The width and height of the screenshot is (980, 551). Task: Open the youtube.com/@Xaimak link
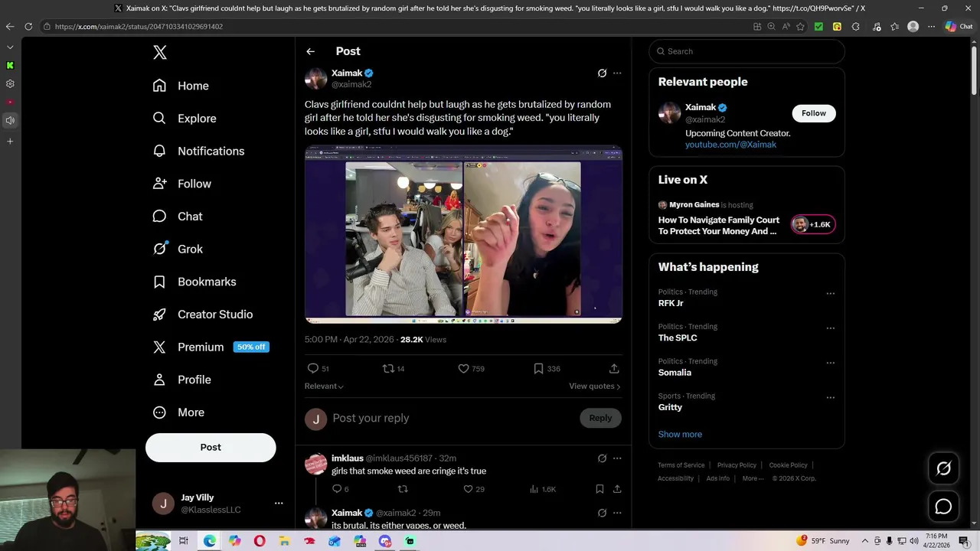[x=730, y=145]
